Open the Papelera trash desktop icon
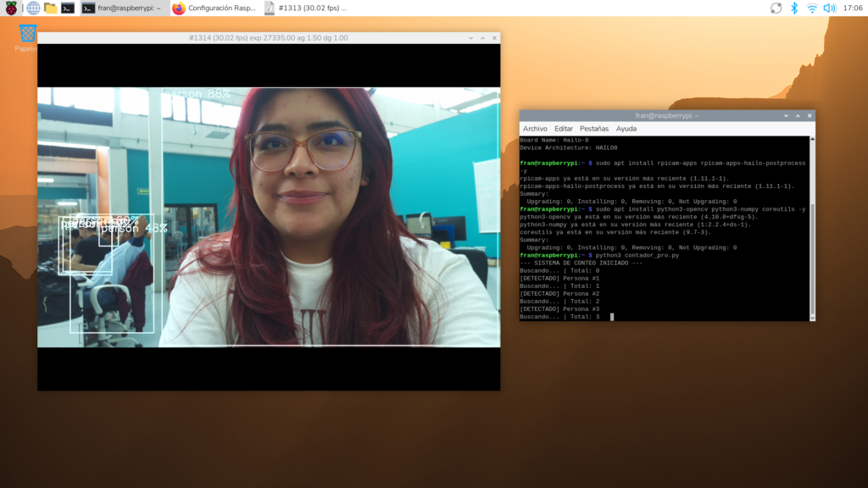 tap(27, 37)
